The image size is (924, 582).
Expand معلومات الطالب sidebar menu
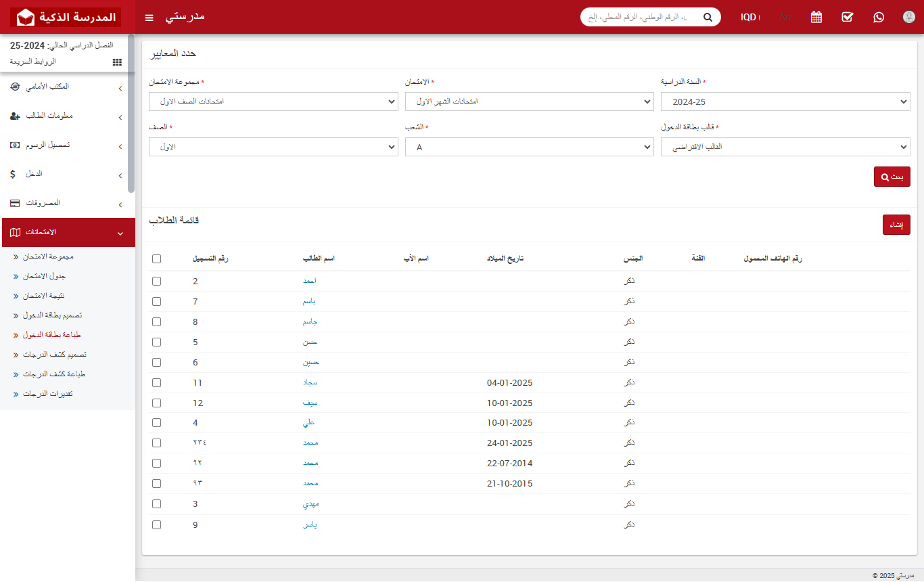[x=68, y=116]
